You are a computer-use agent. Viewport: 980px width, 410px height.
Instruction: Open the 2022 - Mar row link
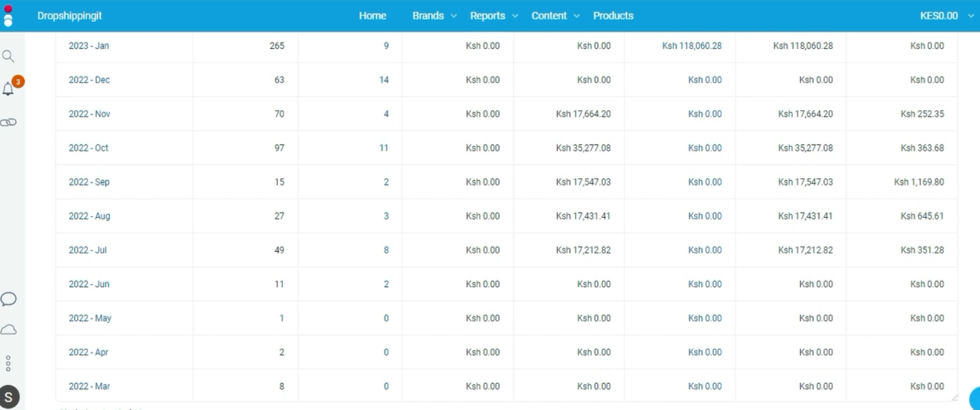89,387
